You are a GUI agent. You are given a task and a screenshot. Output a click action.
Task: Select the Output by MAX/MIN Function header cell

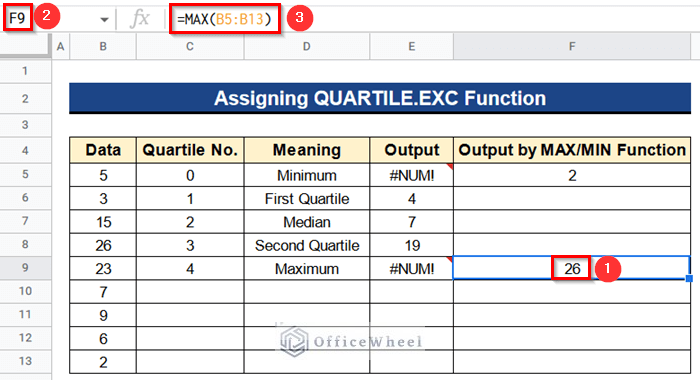click(x=572, y=150)
